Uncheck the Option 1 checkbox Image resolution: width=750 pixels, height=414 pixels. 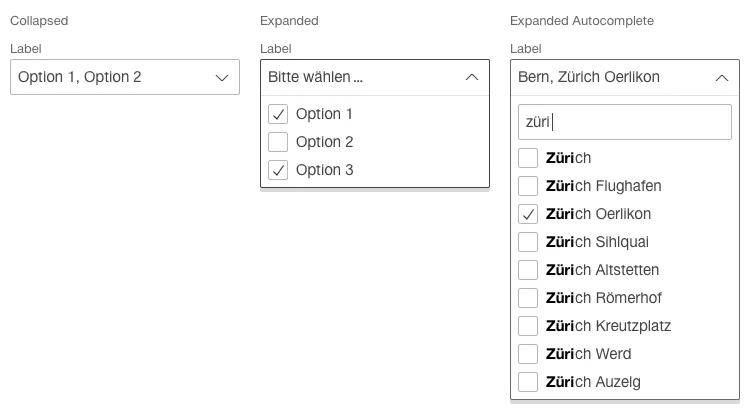click(279, 114)
